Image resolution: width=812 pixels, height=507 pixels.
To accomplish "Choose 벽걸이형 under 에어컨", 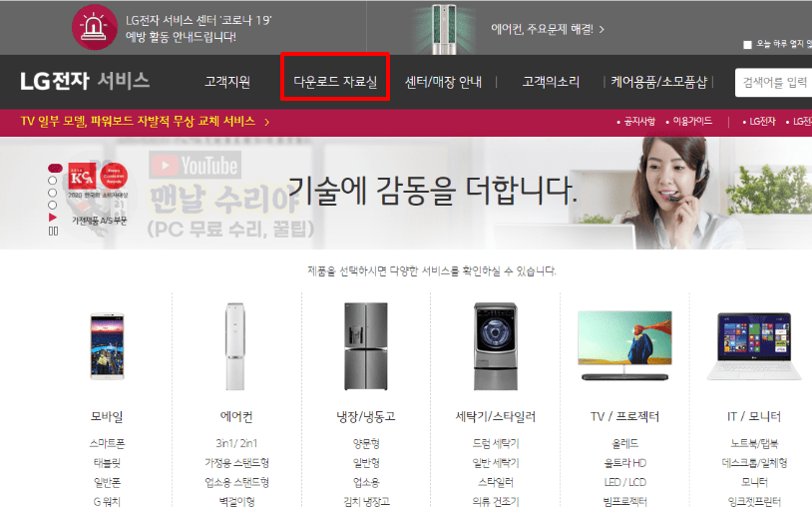I will (236, 501).
